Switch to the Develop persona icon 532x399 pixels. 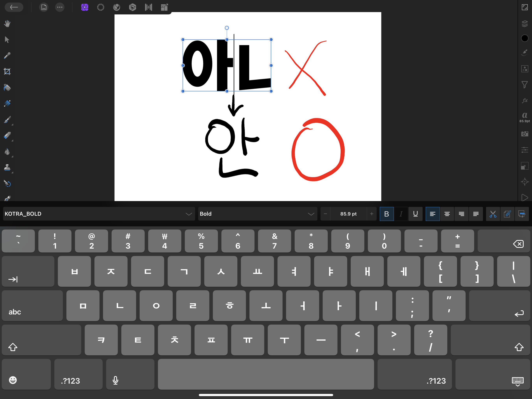(x=133, y=7)
